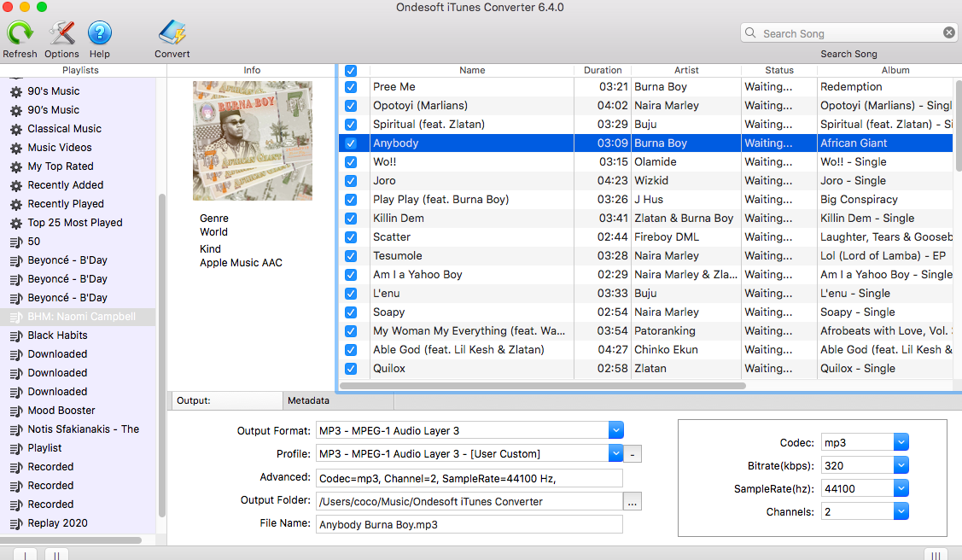Select the Classical Music smart playlist icon
Screen dimensions: 962x560
[16, 130]
